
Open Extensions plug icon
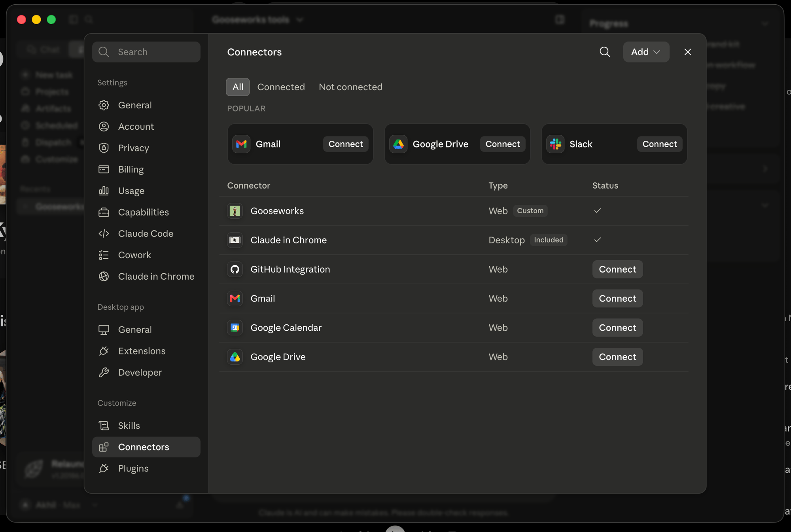click(x=104, y=351)
